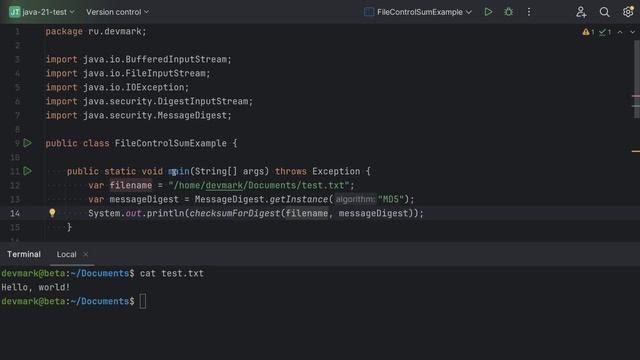Click the warning count indicator
This screenshot has height=360, width=640.
(588, 32)
